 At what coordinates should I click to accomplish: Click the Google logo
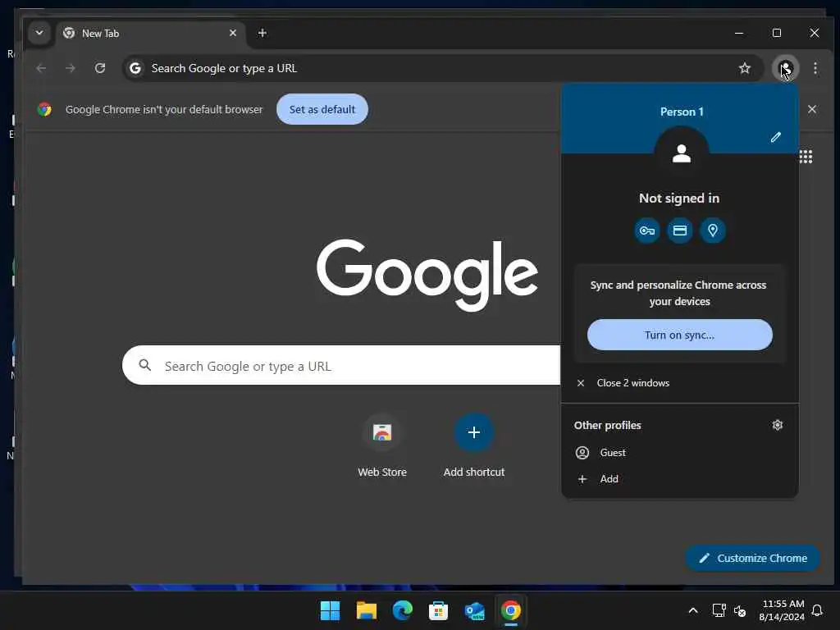pos(427,275)
